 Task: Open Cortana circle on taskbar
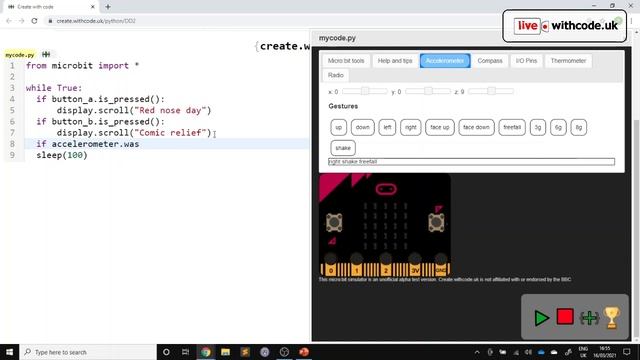[166, 352]
